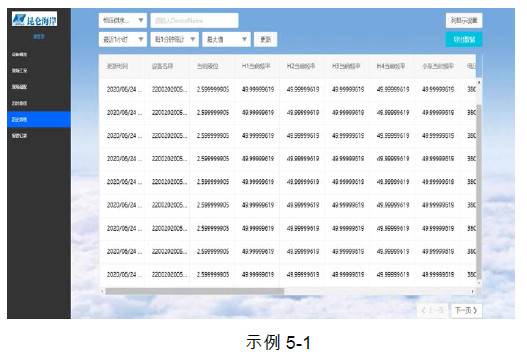Open the 每1分钟统计 interval dropdown

coord(174,40)
